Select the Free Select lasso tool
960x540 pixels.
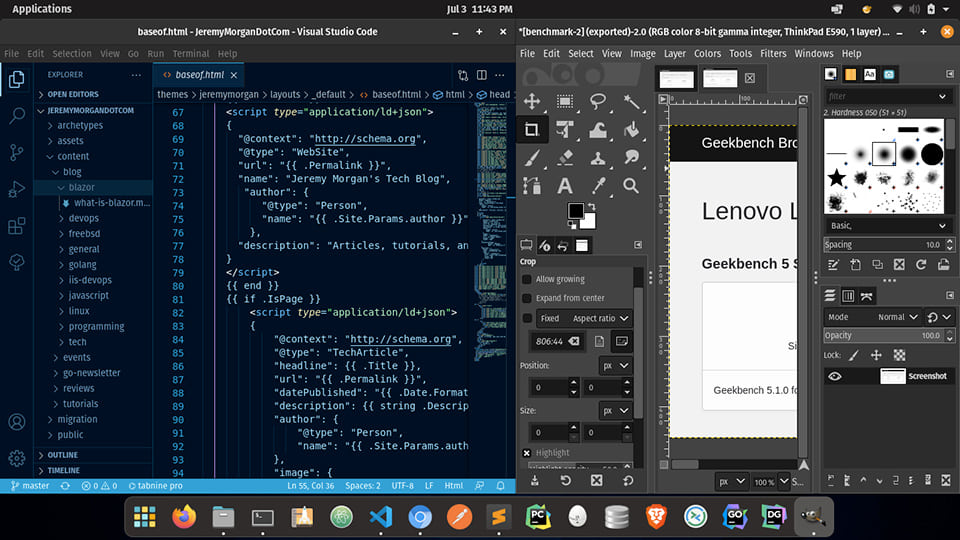(598, 102)
